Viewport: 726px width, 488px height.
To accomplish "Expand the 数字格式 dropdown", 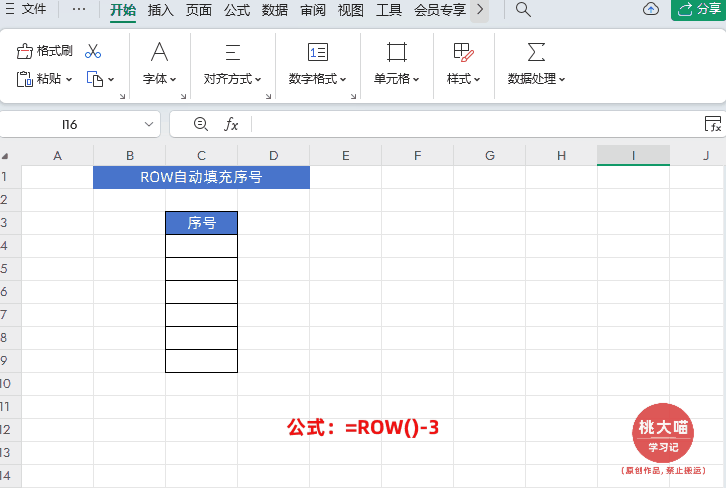I will (318, 79).
